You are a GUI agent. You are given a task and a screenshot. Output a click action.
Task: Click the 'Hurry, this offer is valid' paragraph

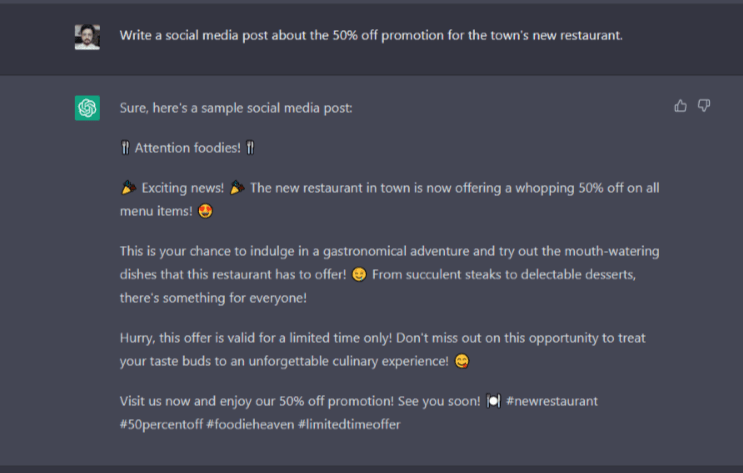382,350
